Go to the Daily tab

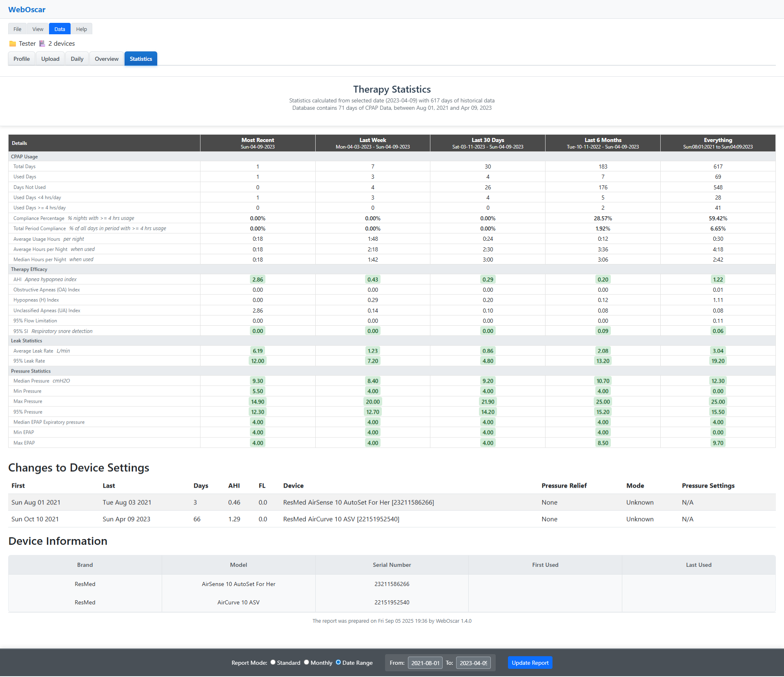(x=77, y=59)
